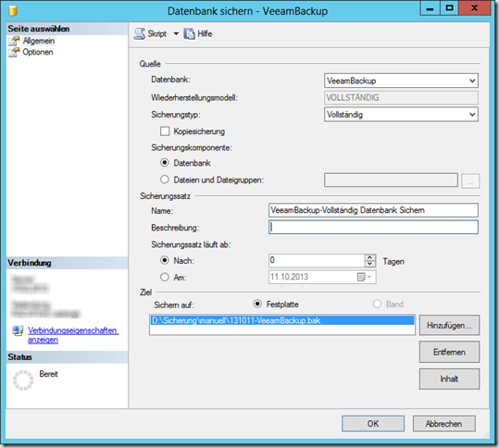Toggle the Kopiesicherung checkbox
Screen dimensions: 499x448
pos(165,131)
